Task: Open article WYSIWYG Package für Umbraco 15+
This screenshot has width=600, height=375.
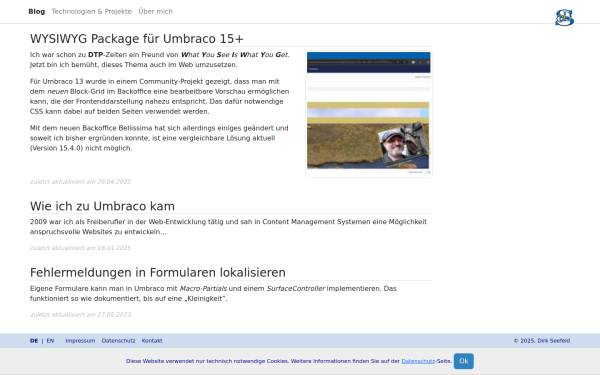Action: coord(137,39)
